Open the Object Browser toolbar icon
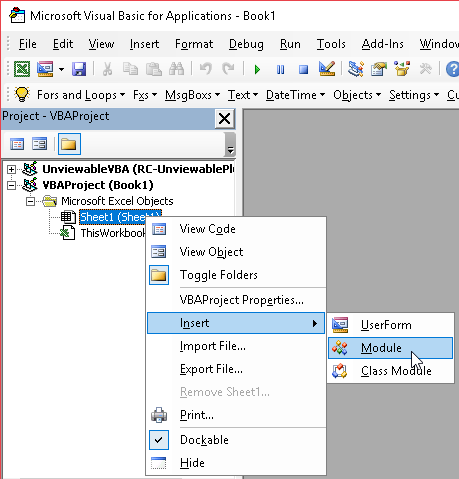The image size is (459, 479). (x=402, y=69)
